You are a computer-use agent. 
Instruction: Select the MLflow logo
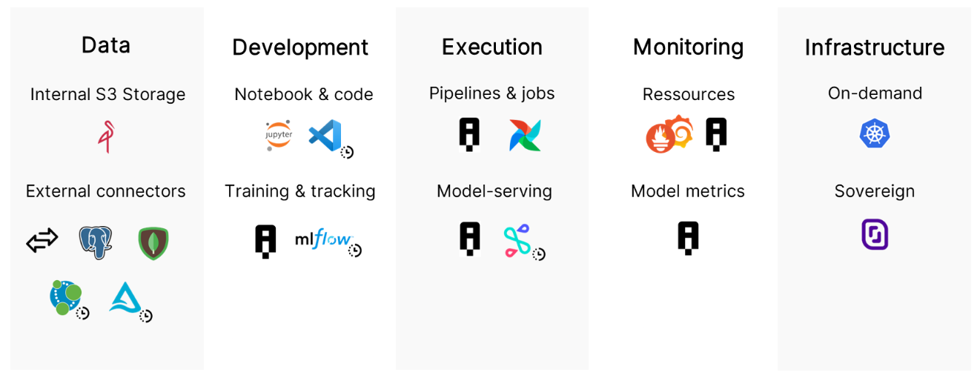click(323, 239)
